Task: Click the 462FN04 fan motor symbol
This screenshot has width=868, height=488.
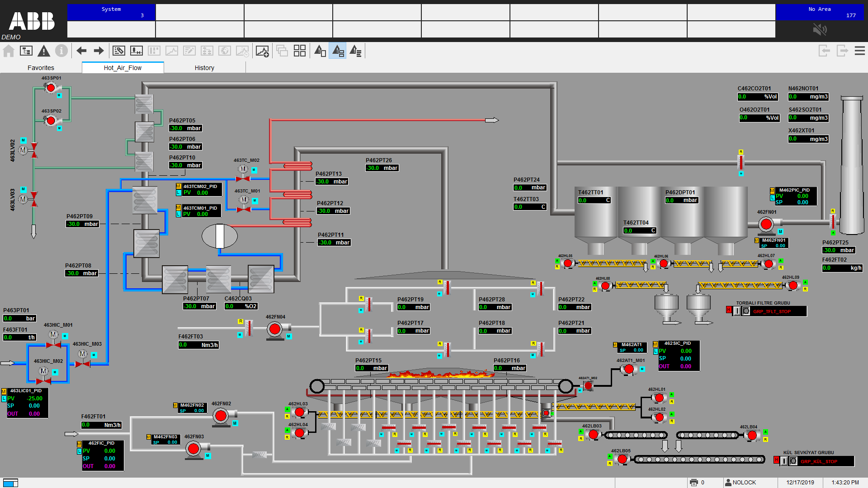Action: (274, 329)
